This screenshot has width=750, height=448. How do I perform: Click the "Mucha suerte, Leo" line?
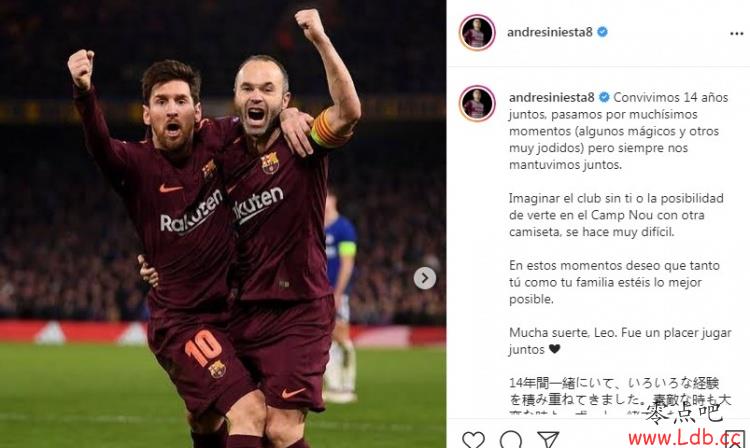point(620,341)
